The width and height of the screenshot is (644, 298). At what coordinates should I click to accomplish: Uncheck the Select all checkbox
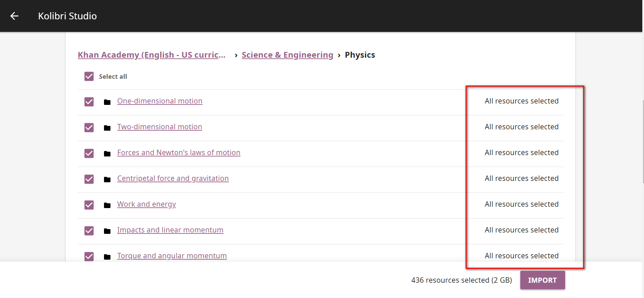click(89, 76)
